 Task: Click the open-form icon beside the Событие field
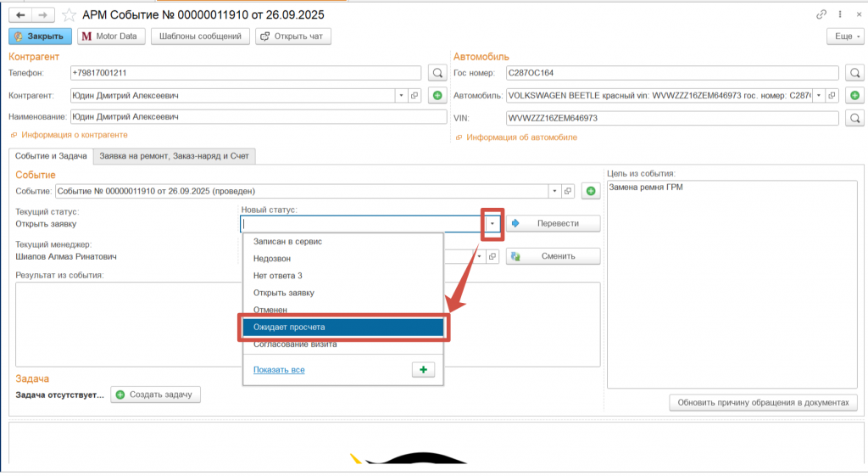click(x=569, y=192)
